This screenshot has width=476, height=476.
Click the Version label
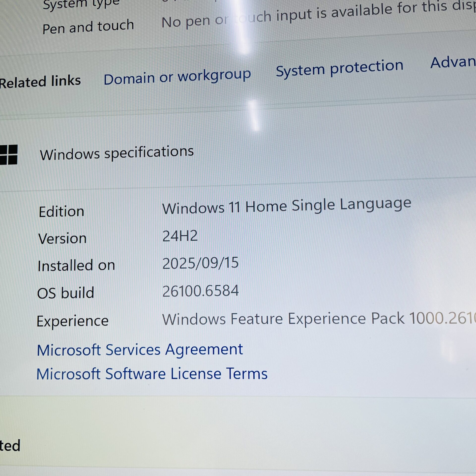[62, 239]
